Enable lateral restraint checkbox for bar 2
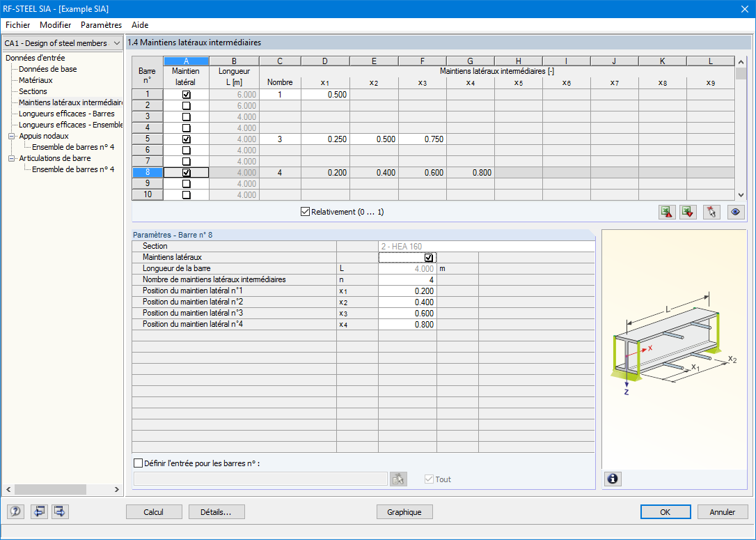 pos(186,106)
